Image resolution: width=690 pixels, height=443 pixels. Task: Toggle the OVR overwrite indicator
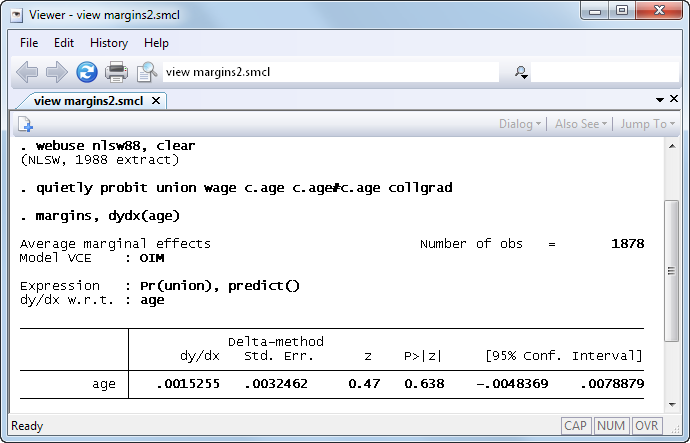tap(646, 425)
